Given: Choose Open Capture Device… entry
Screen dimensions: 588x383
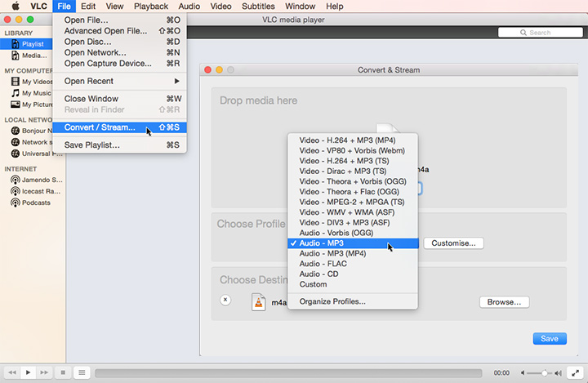Looking at the screenshot, I should click(119, 64).
